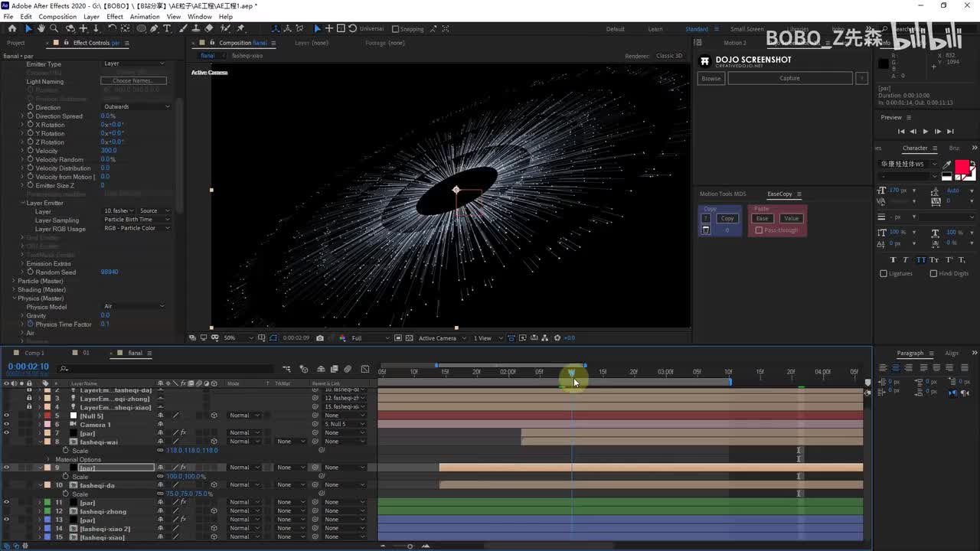Open the Emitter Type dropdown
Screen dimensions: 980x551
click(134, 64)
